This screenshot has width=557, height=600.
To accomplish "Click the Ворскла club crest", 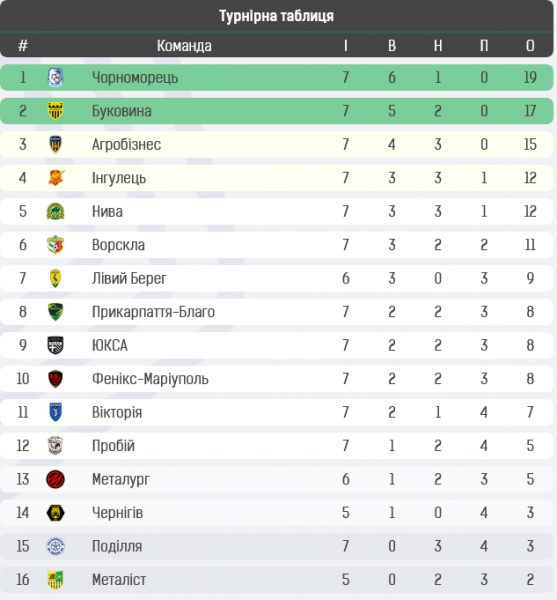I will [55, 245].
